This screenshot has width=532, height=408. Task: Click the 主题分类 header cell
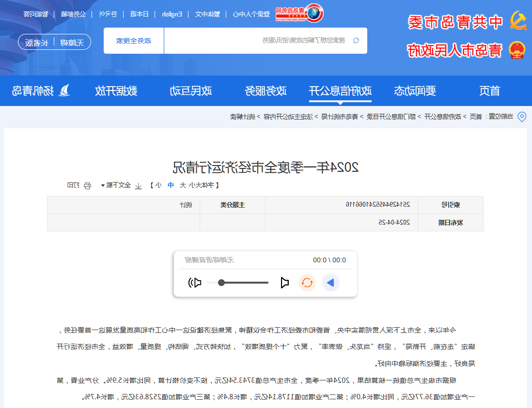click(233, 205)
